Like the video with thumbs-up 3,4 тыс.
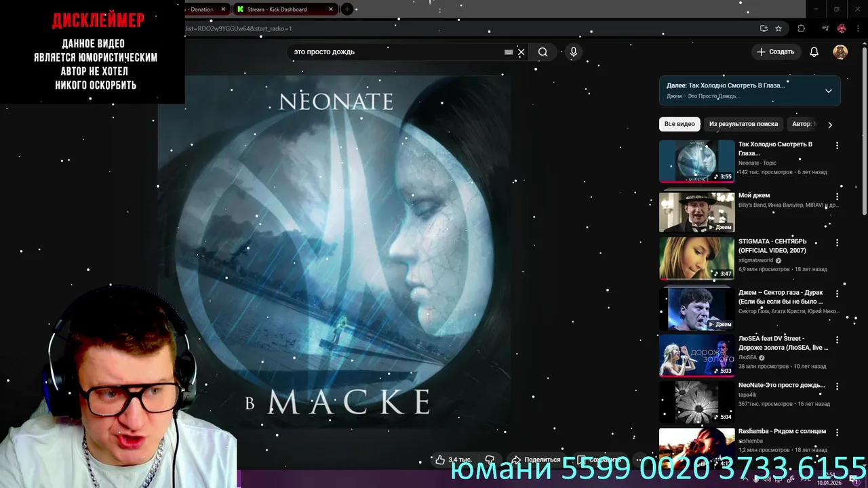This screenshot has width=868, height=488. coord(454,460)
